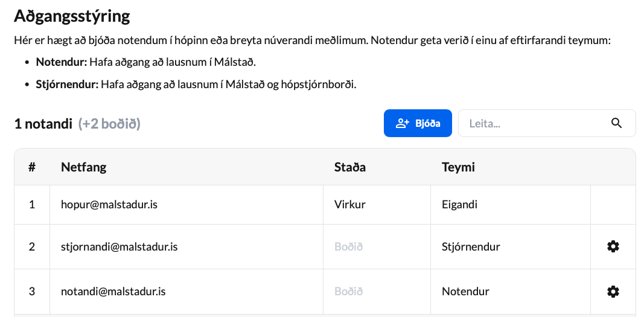Click the blue Bjóða invite button
This screenshot has height=317, width=644.
point(418,123)
